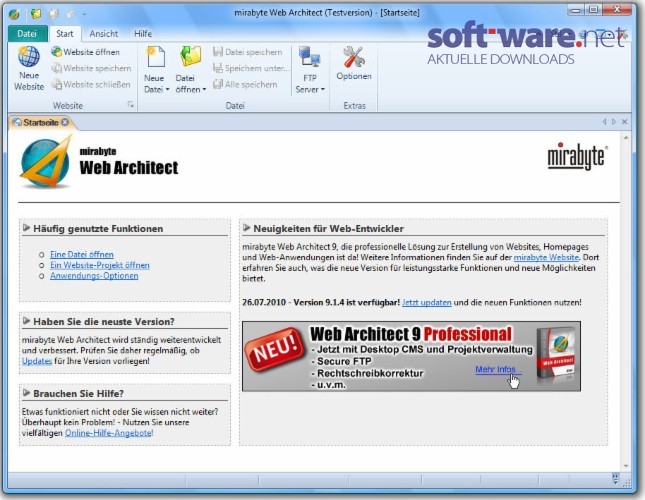Click the status bar icon at bottom right

615,478
